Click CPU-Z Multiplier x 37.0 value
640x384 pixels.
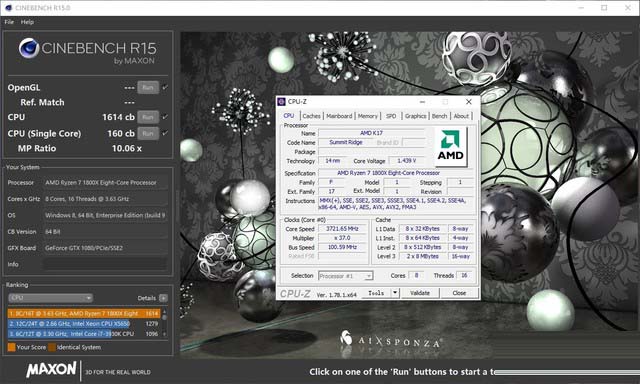(342, 238)
